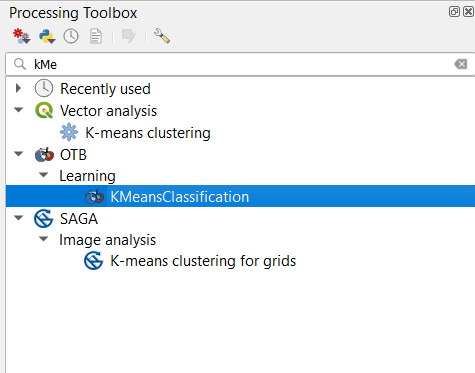This screenshot has height=373, width=475.
Task: Collapse the Vector analysis group
Action: [x=19, y=110]
